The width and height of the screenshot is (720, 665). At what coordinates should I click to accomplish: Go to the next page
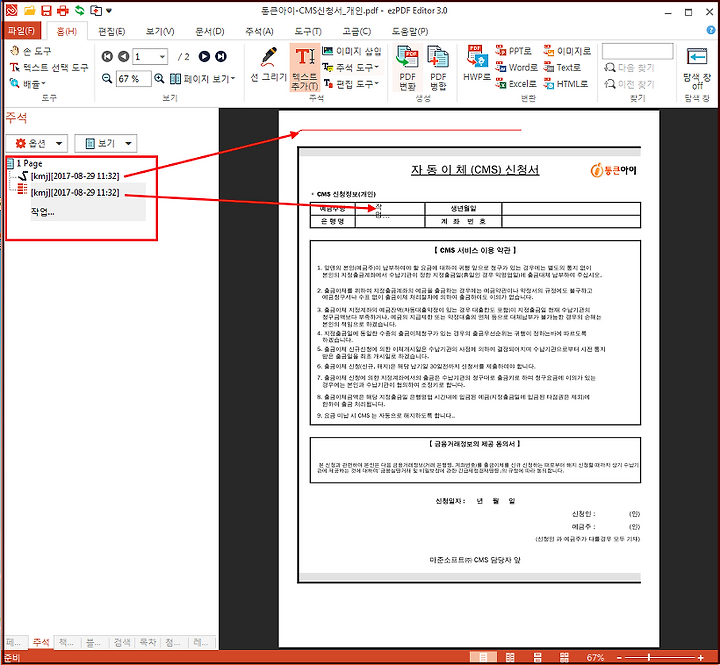point(204,56)
